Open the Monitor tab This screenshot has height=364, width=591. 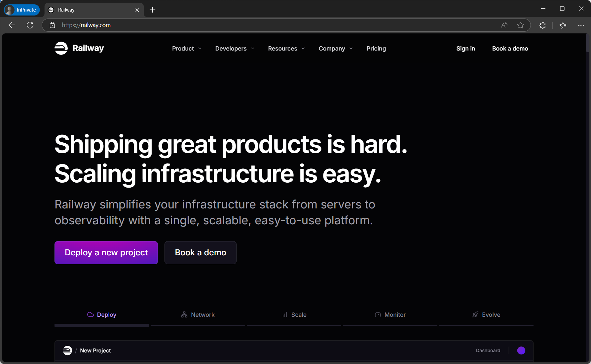(390, 315)
